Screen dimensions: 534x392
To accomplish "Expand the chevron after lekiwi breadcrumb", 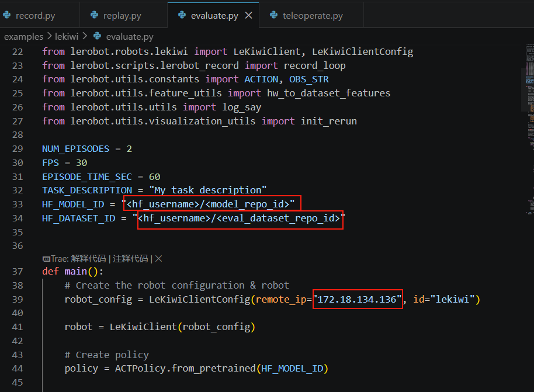I will pyautogui.click(x=85, y=36).
